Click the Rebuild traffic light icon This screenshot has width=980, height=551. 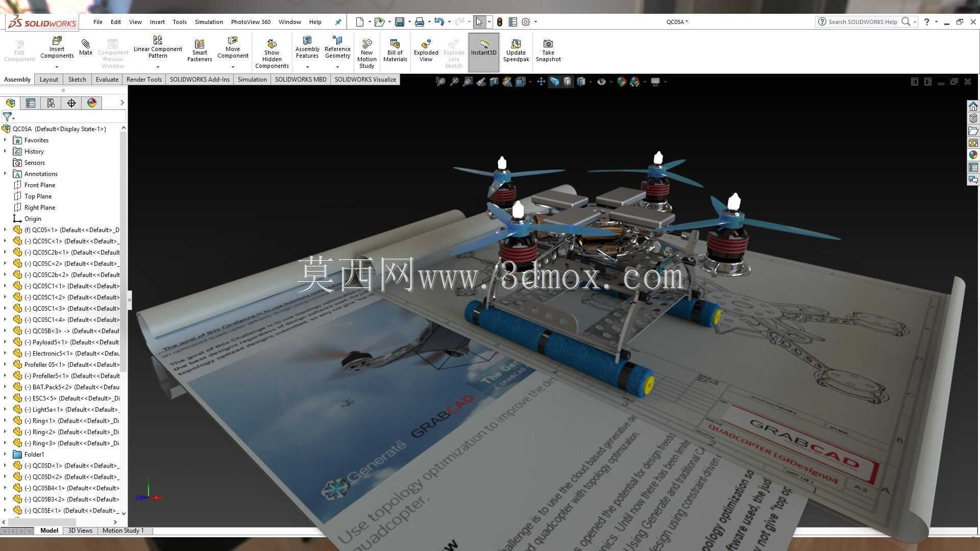(x=500, y=22)
